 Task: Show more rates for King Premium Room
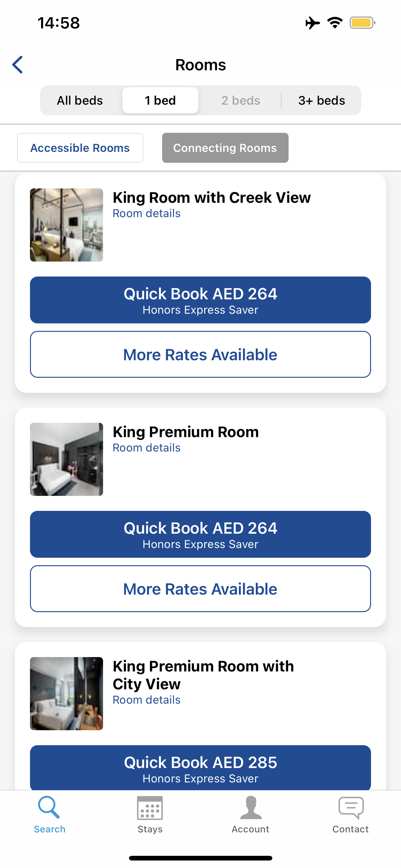(200, 589)
